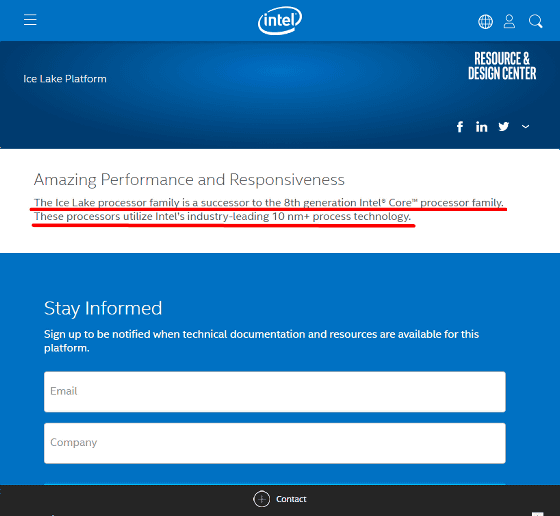Open the globe language selector
Image resolution: width=560 pixels, height=516 pixels.
[x=485, y=21]
